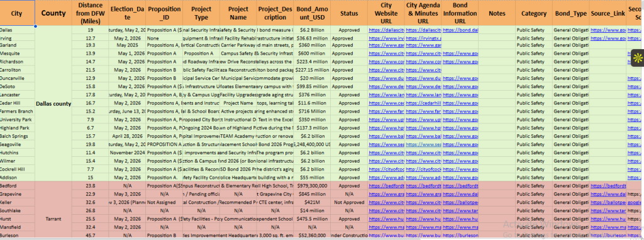Click the 'November 2024' election date cell
The width and height of the screenshot is (644, 240).
(x=127, y=152)
